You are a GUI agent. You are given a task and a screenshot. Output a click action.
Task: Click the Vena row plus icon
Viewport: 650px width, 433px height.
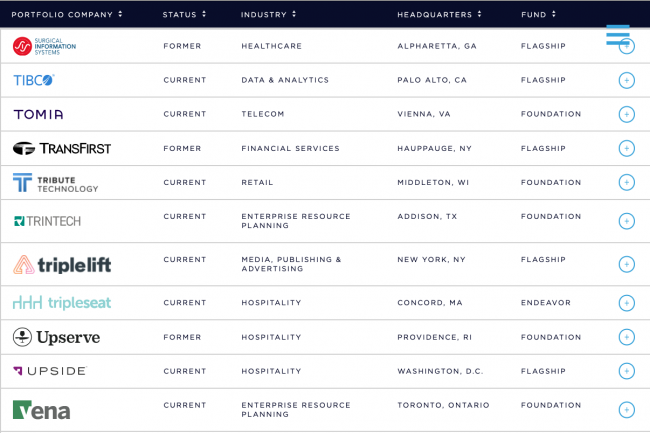[626, 410]
